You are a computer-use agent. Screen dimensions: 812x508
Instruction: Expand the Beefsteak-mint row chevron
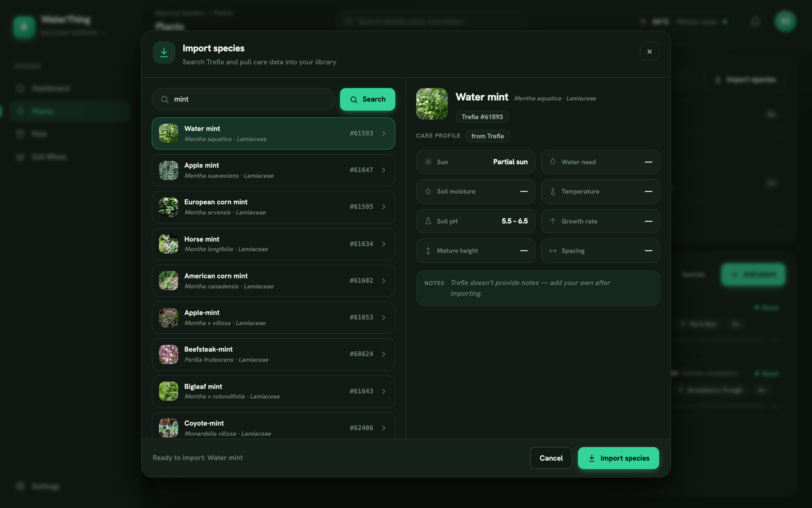tap(384, 354)
